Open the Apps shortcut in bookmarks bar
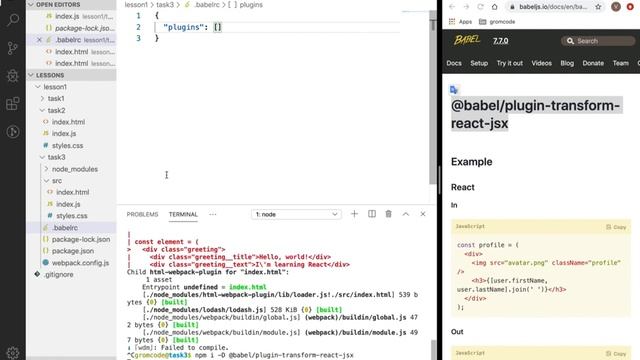The width and height of the screenshot is (640, 360). click(x=460, y=22)
